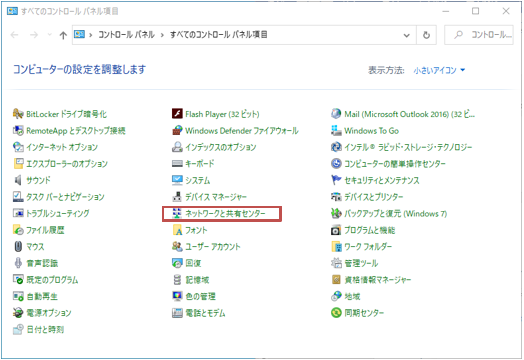
Task: Click the フォント icon
Action: (177, 230)
